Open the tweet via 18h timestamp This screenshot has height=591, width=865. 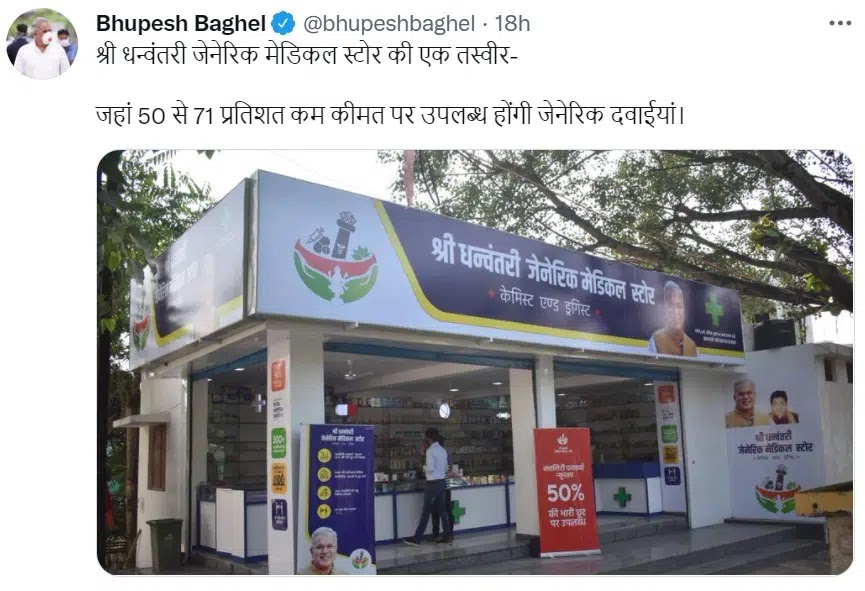(512, 24)
